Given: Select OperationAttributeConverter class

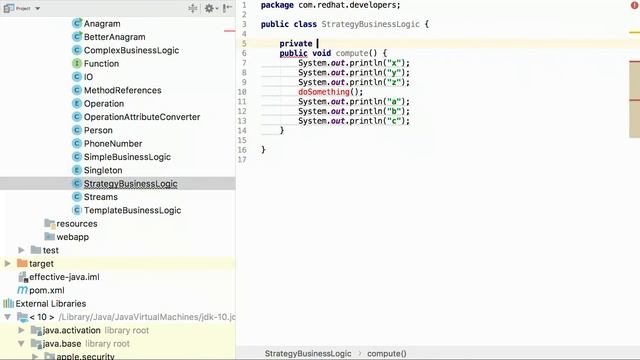Looking at the screenshot, I should pyautogui.click(x=142, y=117).
